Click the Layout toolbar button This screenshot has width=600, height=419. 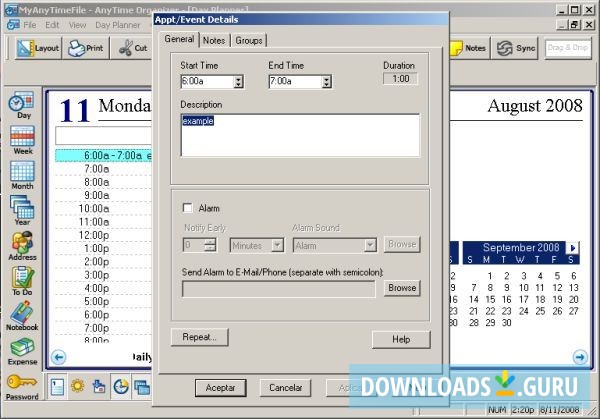coord(38,48)
